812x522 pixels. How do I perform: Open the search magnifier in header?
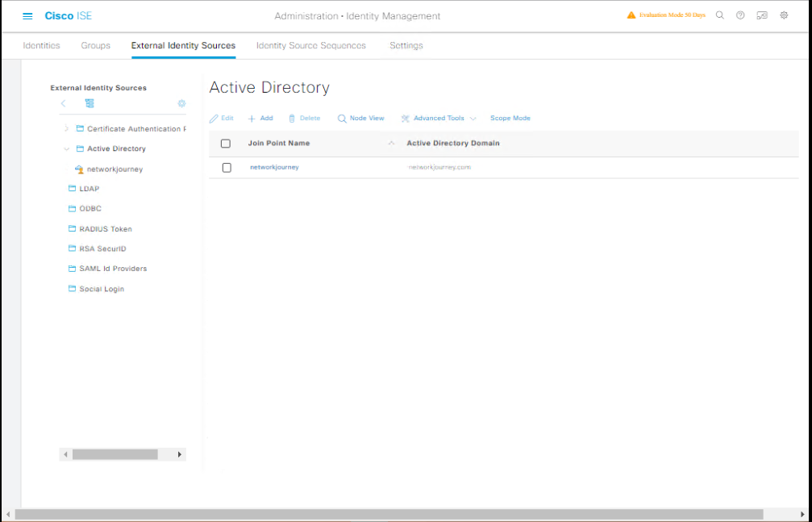(720, 15)
